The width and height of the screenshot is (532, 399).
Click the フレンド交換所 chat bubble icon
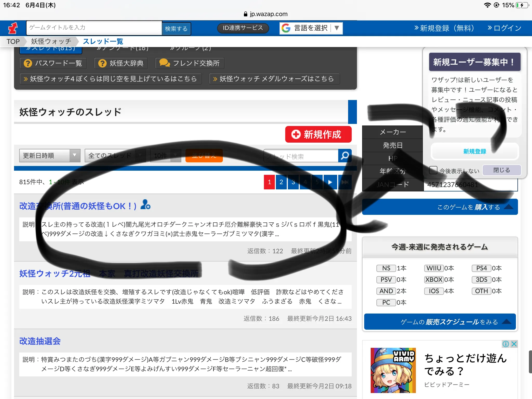164,63
